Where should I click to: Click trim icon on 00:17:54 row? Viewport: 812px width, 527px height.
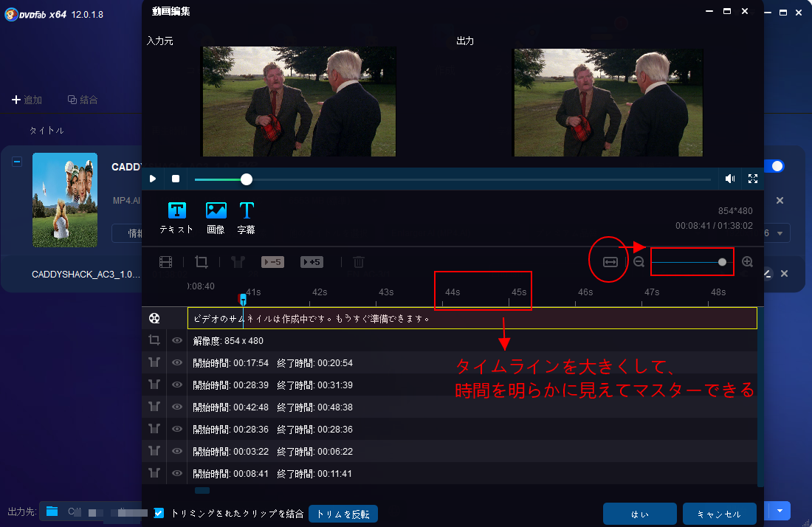click(154, 362)
